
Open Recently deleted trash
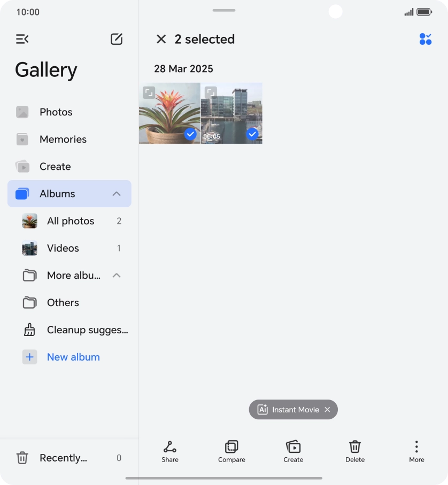pyautogui.click(x=63, y=458)
